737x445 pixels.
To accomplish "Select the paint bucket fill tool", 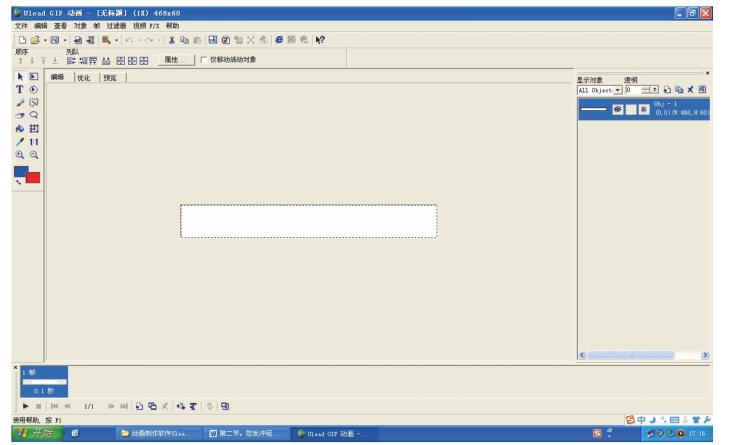I will (x=20, y=128).
